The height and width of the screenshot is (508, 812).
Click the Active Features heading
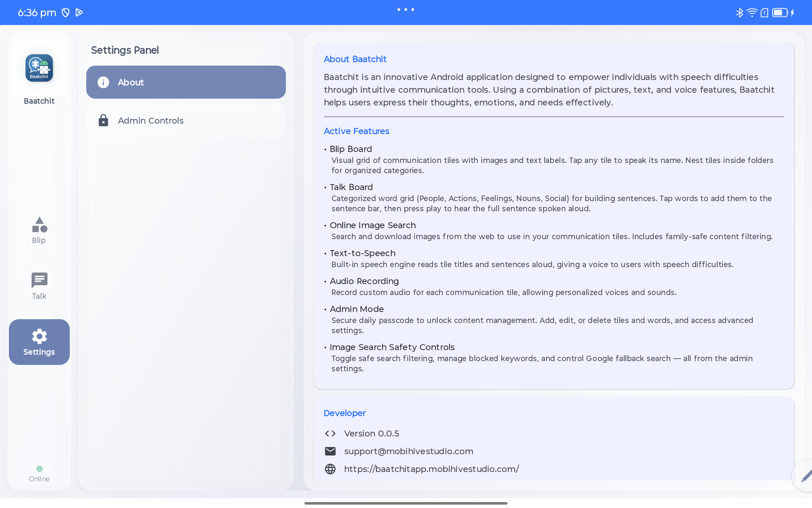pos(357,131)
